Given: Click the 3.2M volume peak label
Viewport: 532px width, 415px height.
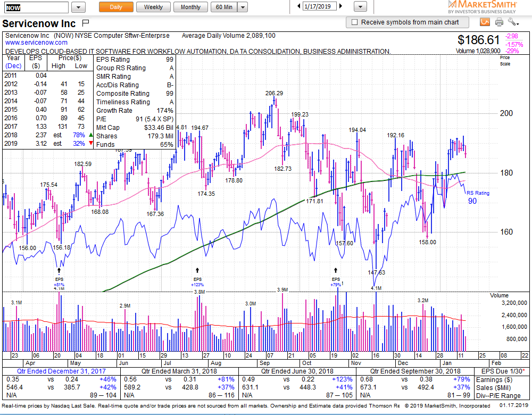Looking at the screenshot, I should point(423,300).
